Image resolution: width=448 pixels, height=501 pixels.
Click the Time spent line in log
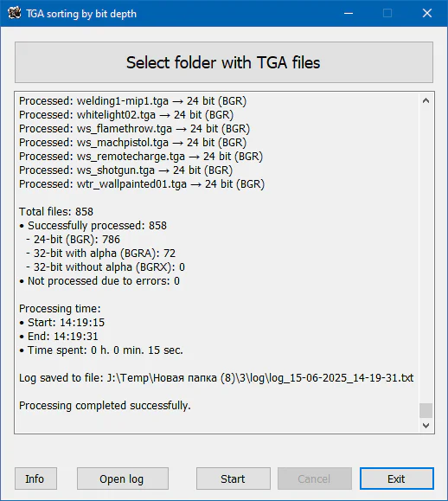[x=101, y=350]
